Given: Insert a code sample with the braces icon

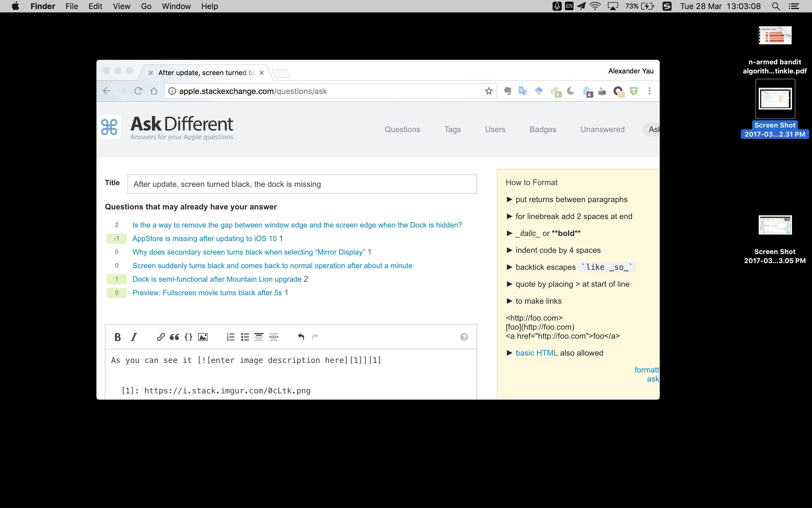Looking at the screenshot, I should coord(189,337).
